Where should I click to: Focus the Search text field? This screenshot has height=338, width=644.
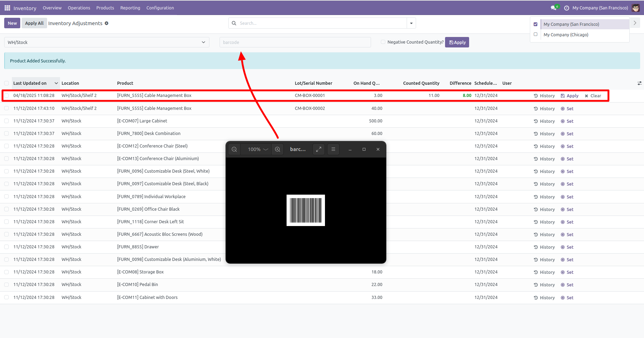pyautogui.click(x=321, y=23)
